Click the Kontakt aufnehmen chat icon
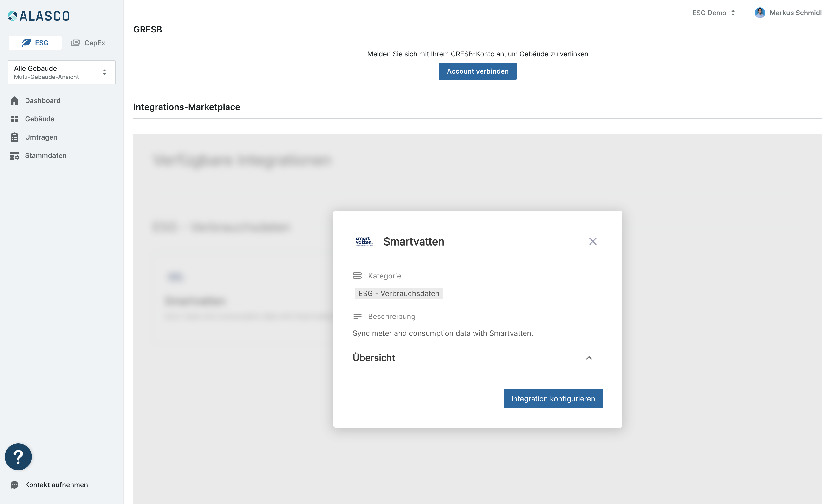832x504 pixels. tap(14, 485)
